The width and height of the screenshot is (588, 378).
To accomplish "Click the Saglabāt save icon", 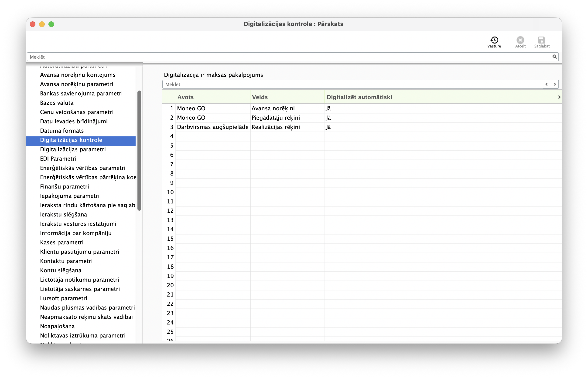I will [542, 42].
